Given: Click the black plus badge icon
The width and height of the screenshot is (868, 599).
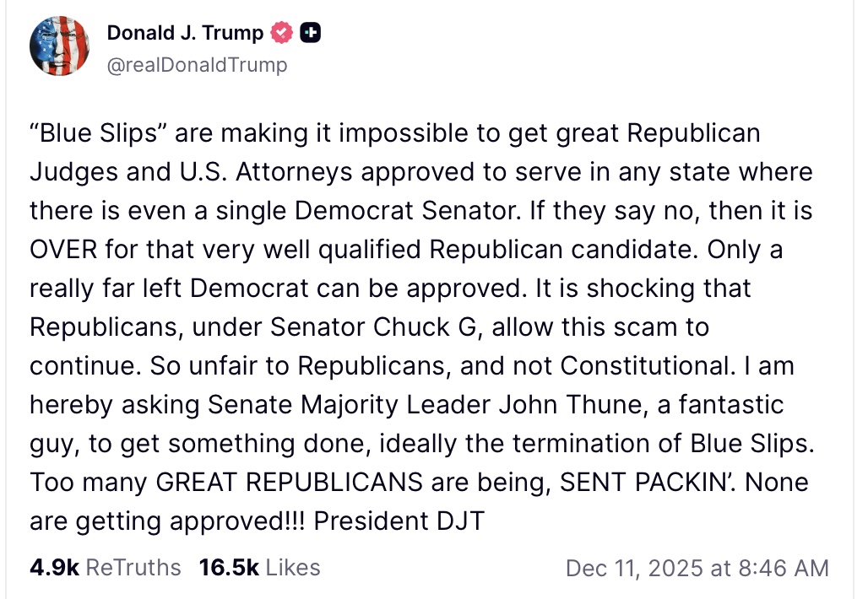Looking at the screenshot, I should (310, 33).
